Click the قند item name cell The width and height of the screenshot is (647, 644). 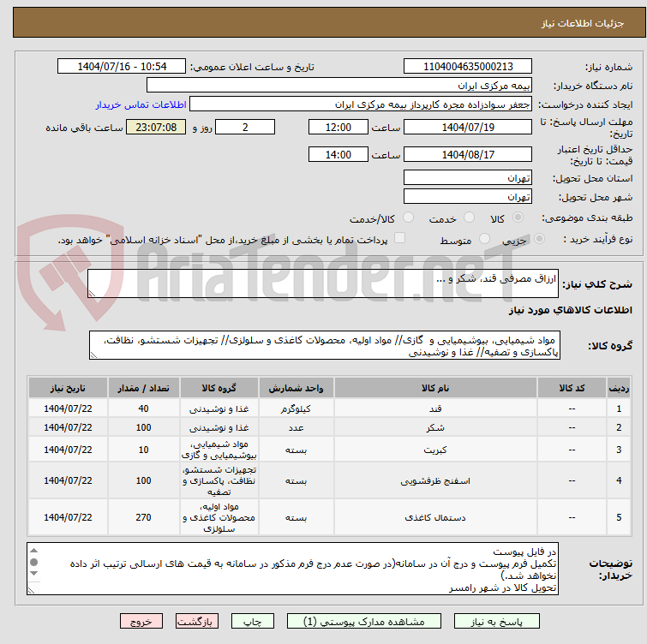(435, 408)
